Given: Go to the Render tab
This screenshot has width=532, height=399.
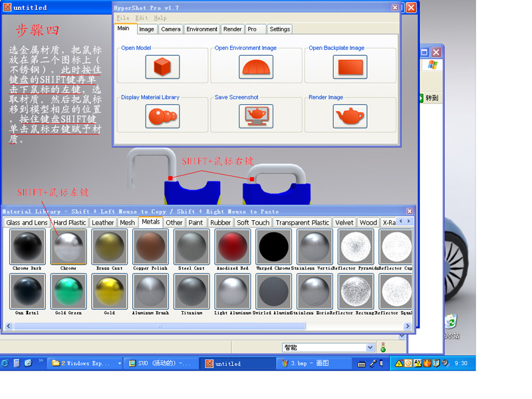Looking at the screenshot, I should (232, 29).
